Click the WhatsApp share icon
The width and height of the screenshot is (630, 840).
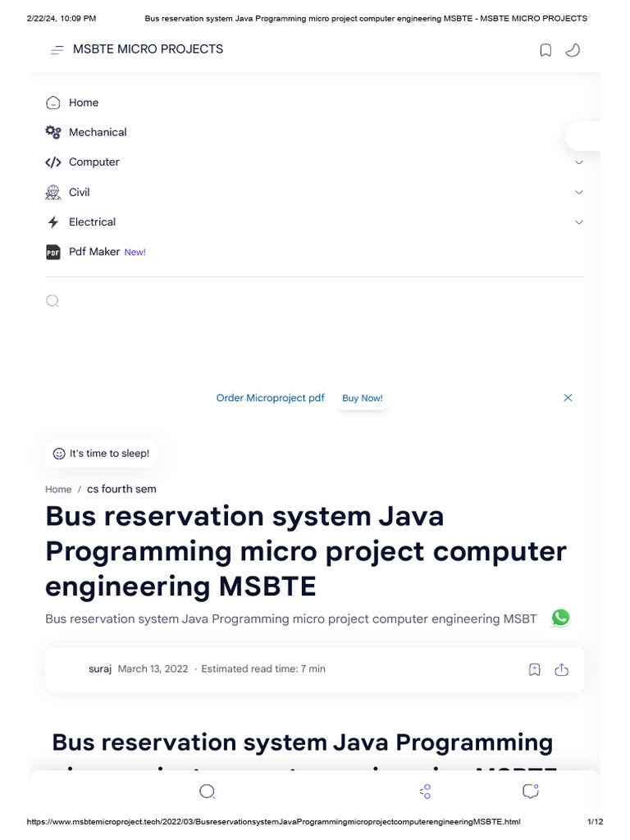pos(560,618)
